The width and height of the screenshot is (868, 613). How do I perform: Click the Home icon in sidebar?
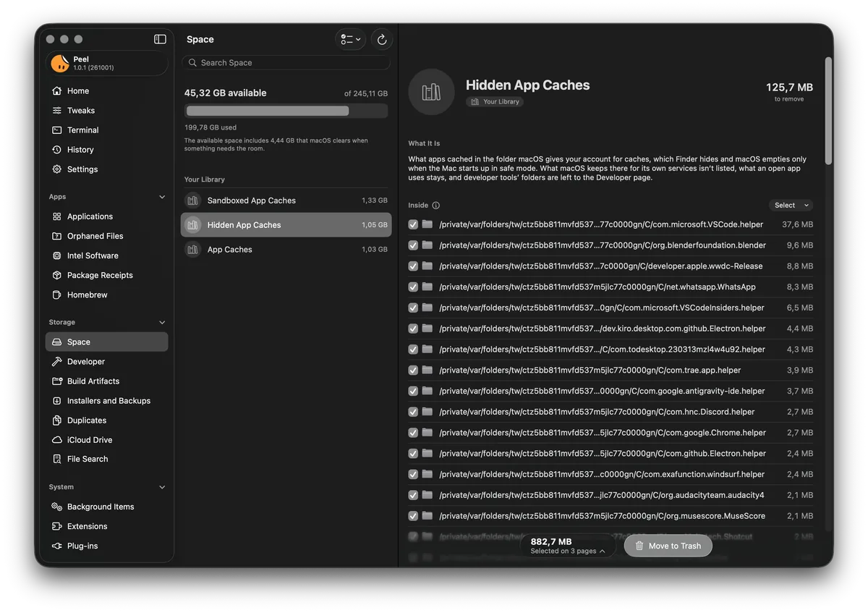tap(57, 91)
